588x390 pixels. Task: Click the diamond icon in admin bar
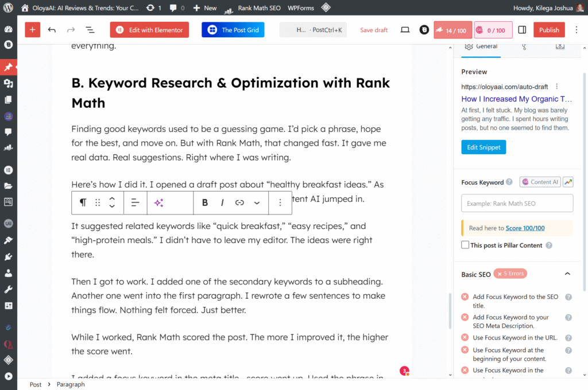(326, 7)
